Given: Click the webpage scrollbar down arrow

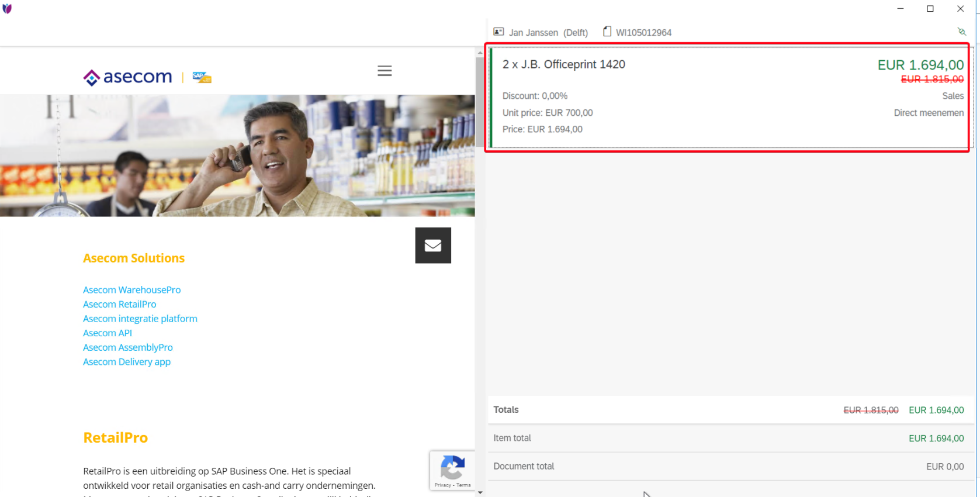Looking at the screenshot, I should 480,492.
